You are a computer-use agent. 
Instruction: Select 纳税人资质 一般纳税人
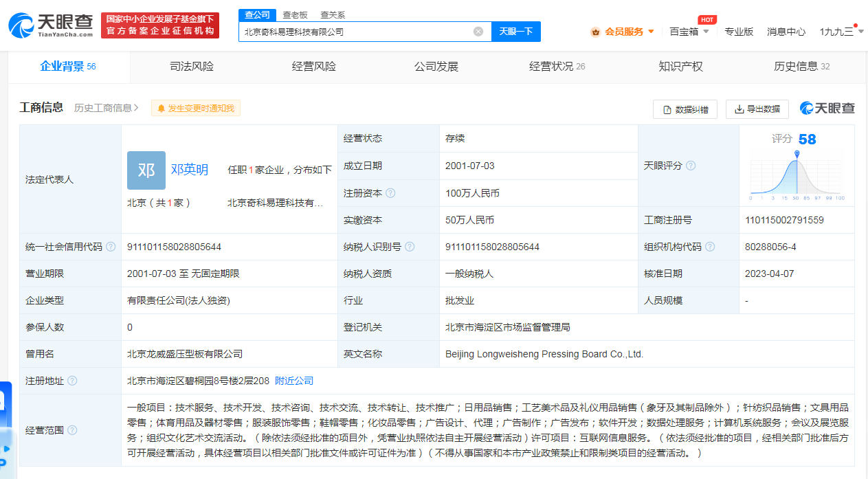tap(469, 274)
